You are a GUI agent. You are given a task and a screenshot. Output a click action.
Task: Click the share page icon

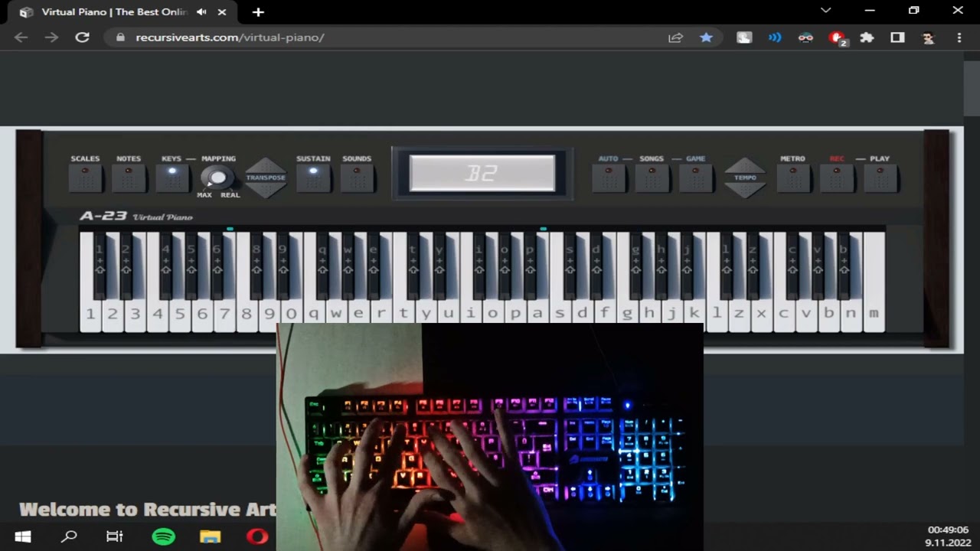point(675,37)
